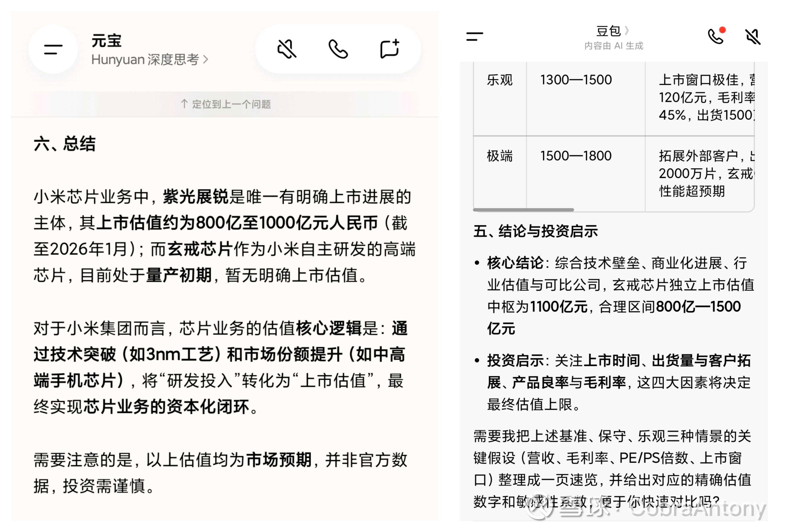Screen dimensions: 789x532
Task: Click the 五、结论与投资启示 heading
Action: (535, 231)
